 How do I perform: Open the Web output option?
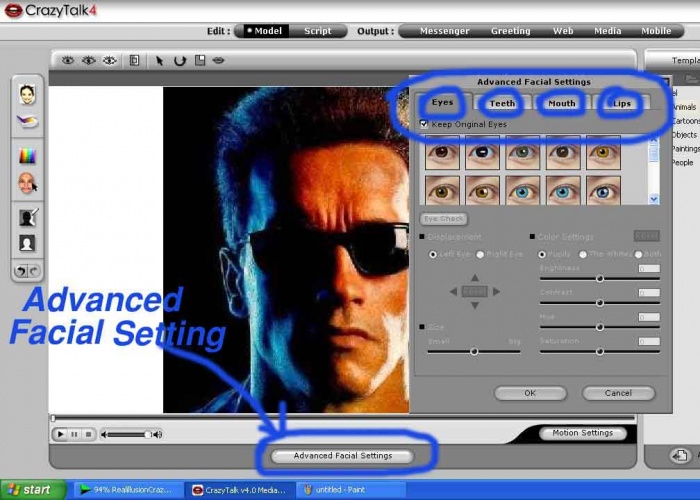[x=563, y=31]
